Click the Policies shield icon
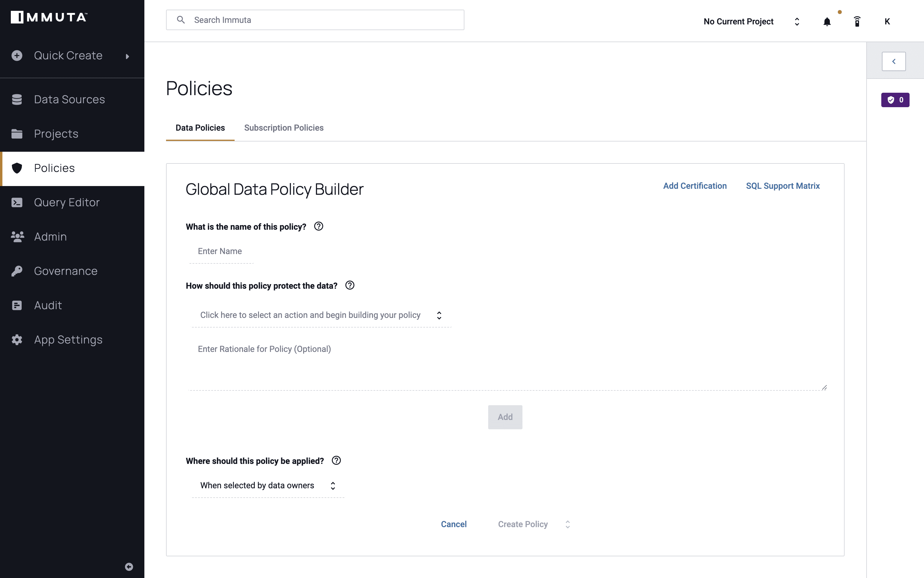The width and height of the screenshot is (924, 578). click(17, 168)
